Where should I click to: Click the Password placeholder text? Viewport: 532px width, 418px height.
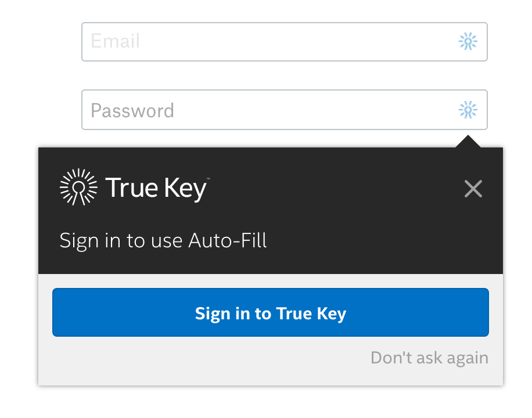coord(132,111)
